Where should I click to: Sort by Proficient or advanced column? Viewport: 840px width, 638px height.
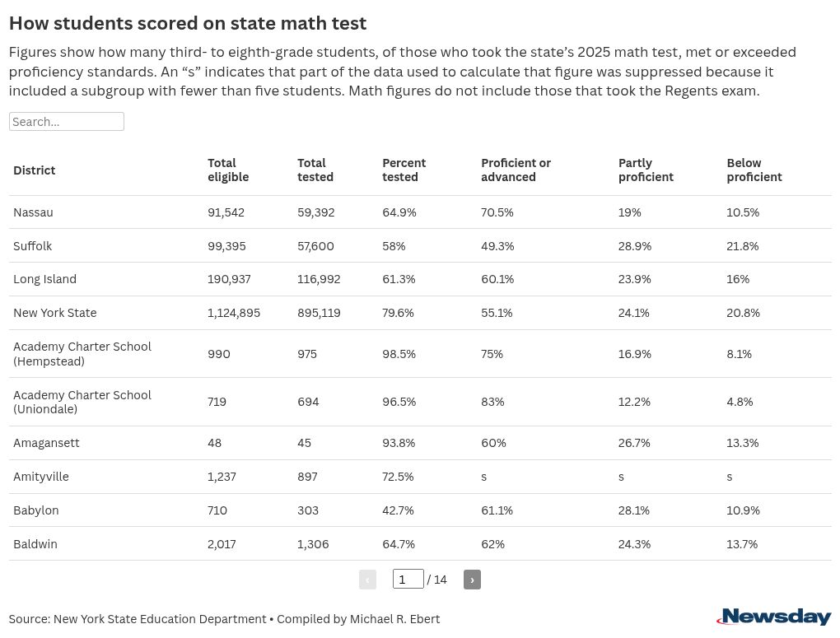(x=516, y=170)
